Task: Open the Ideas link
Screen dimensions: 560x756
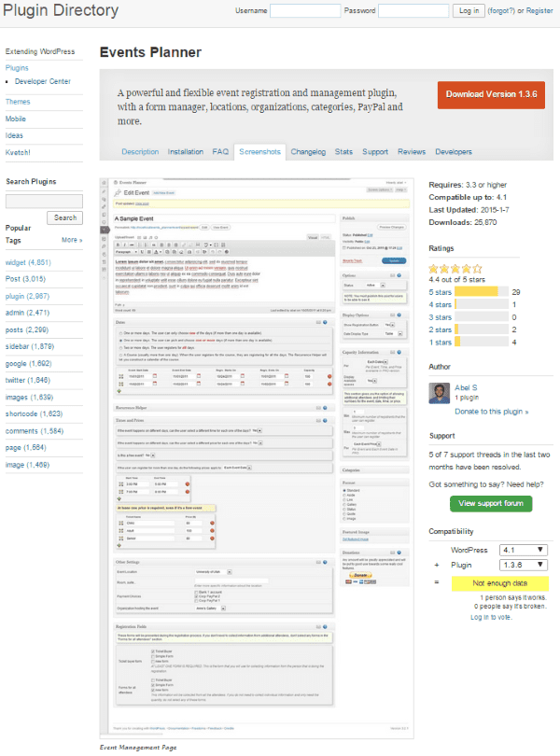Action: (x=14, y=135)
